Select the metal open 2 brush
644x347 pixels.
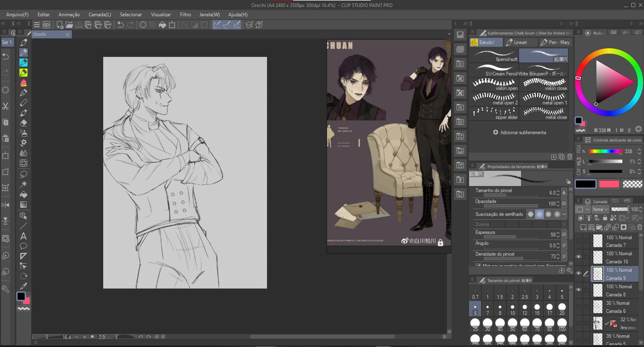(494, 99)
